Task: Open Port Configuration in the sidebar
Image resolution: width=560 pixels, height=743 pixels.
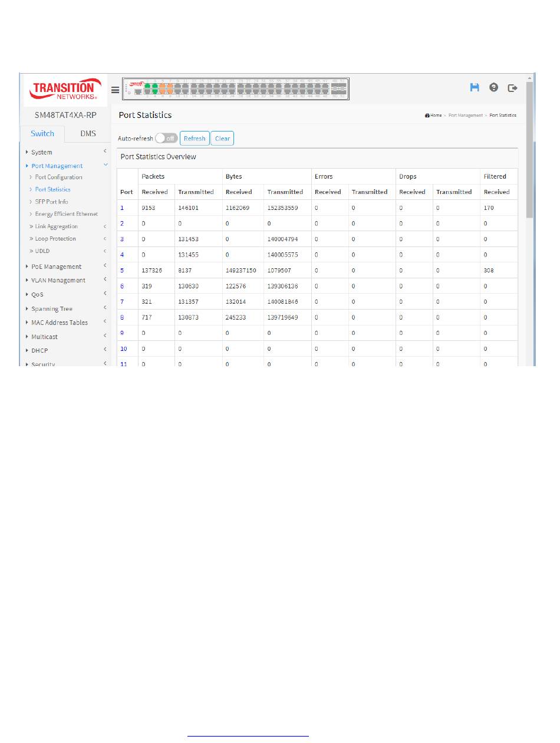Action: click(58, 177)
